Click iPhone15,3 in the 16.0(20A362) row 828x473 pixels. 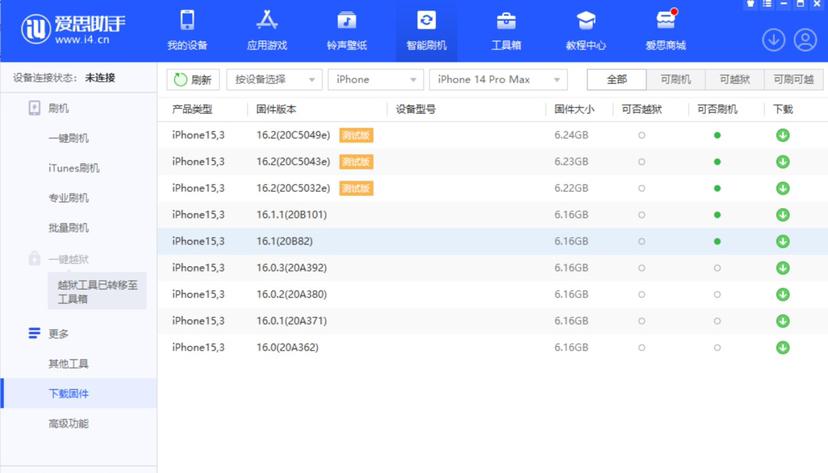tap(198, 347)
